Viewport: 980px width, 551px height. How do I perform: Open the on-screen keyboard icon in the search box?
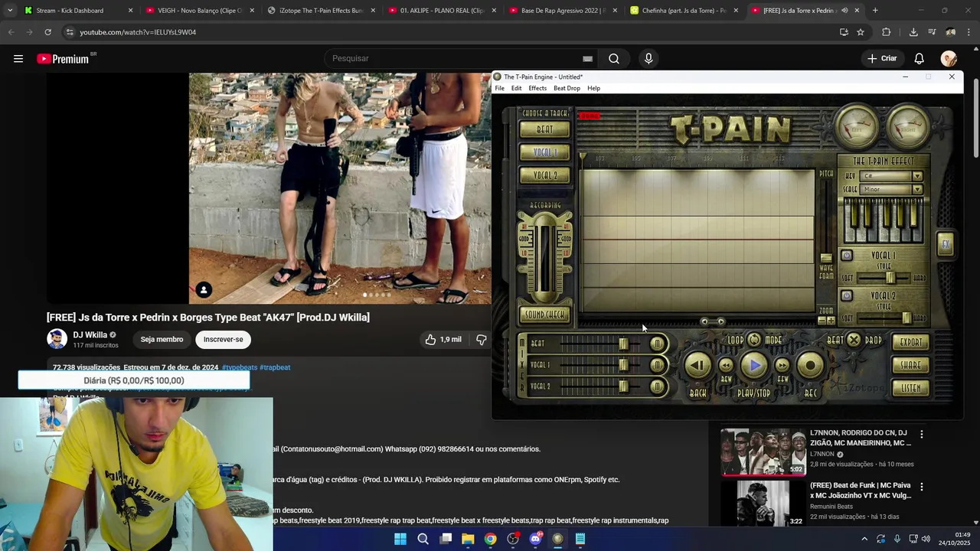click(x=587, y=59)
